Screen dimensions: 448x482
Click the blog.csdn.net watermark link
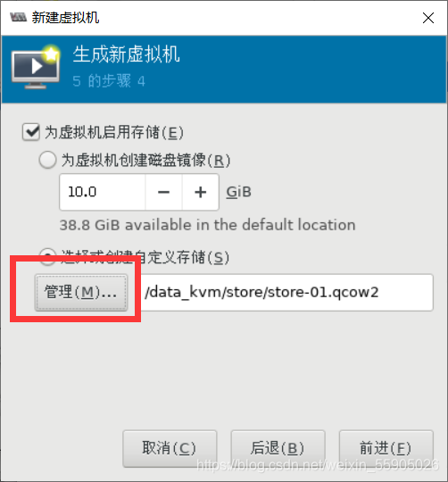coord(318,465)
